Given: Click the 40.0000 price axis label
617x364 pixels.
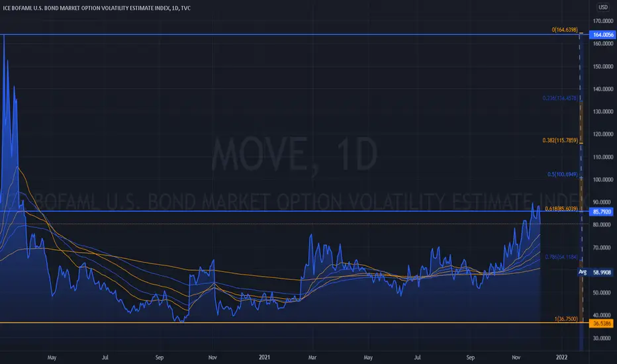Looking at the screenshot, I should [x=603, y=315].
